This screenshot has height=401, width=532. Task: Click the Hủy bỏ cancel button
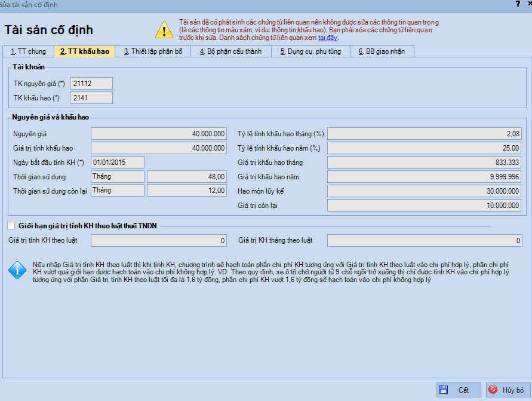click(x=508, y=390)
